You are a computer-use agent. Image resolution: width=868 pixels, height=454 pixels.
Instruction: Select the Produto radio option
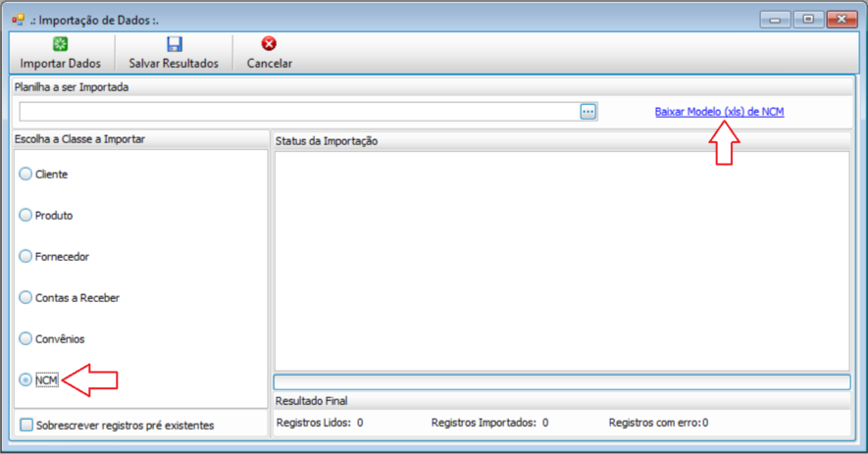26,215
